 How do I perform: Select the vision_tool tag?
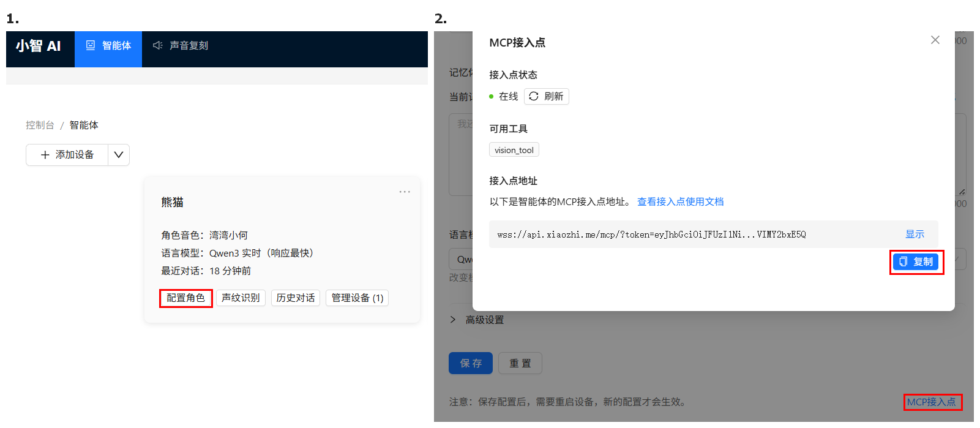[514, 150]
